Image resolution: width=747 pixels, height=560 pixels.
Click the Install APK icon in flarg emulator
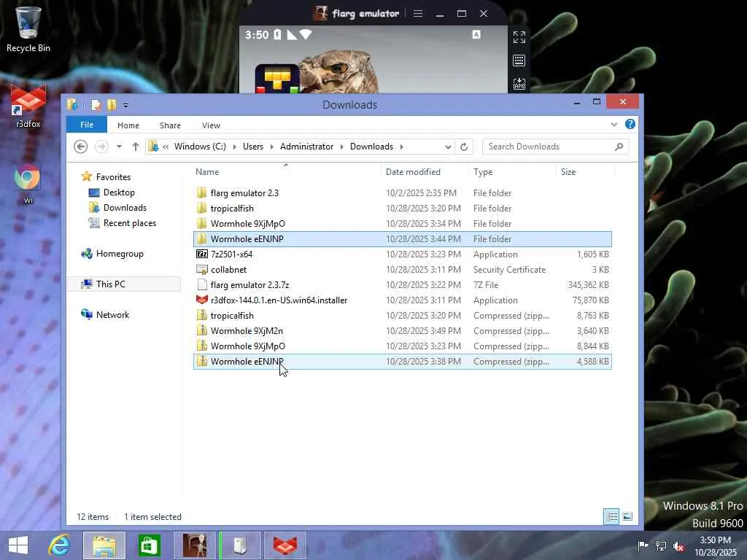click(x=519, y=84)
